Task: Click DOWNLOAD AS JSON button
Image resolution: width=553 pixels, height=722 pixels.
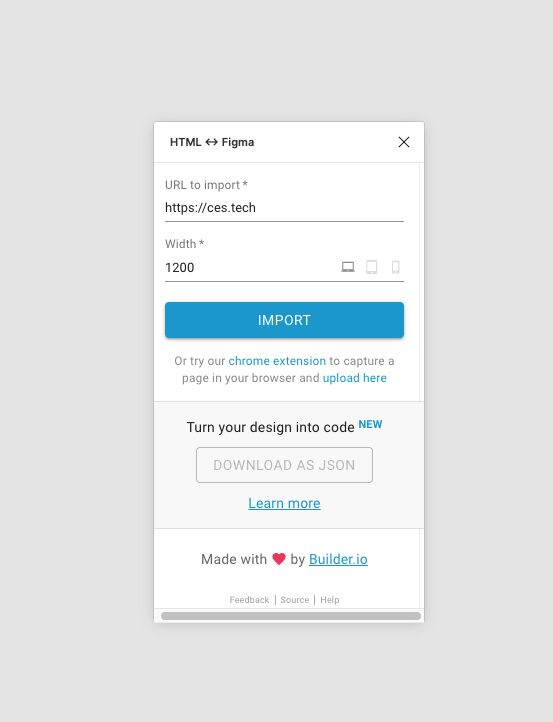Action: pos(284,465)
